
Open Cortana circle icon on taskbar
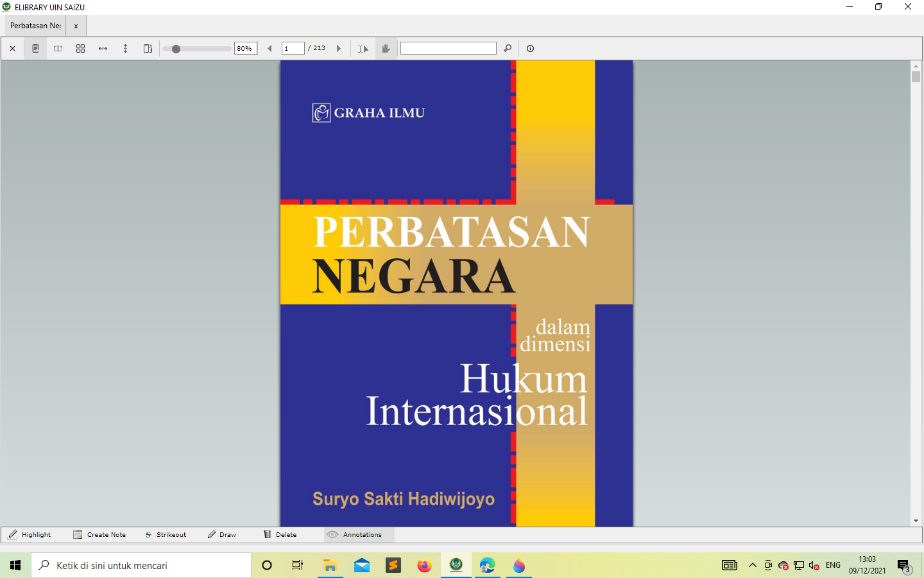267,565
